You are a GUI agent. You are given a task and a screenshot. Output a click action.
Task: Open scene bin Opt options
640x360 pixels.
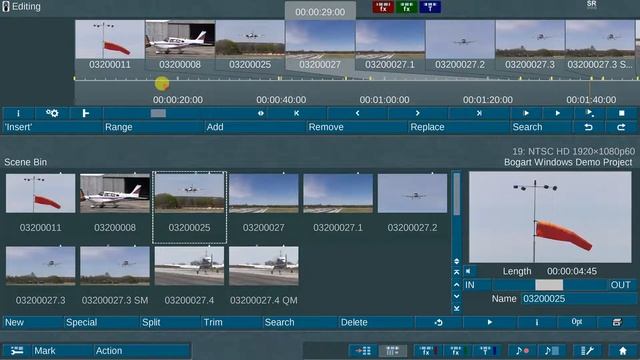click(x=577, y=322)
